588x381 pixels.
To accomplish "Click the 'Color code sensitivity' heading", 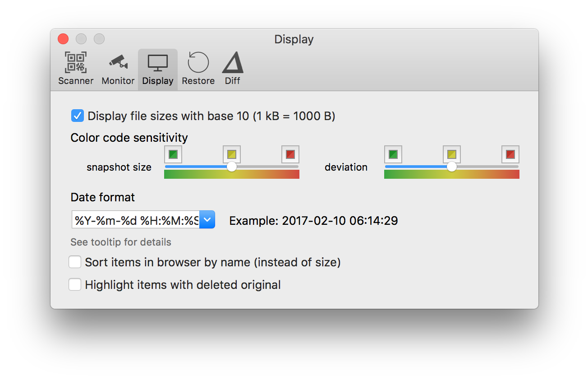I will click(129, 138).
